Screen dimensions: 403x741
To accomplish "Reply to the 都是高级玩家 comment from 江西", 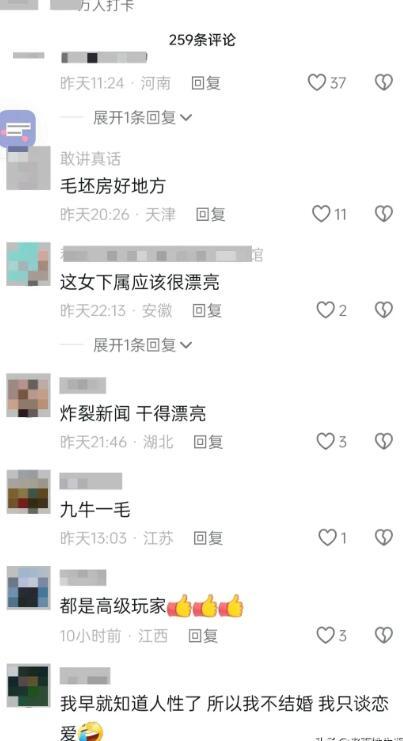I will pos(203,636).
